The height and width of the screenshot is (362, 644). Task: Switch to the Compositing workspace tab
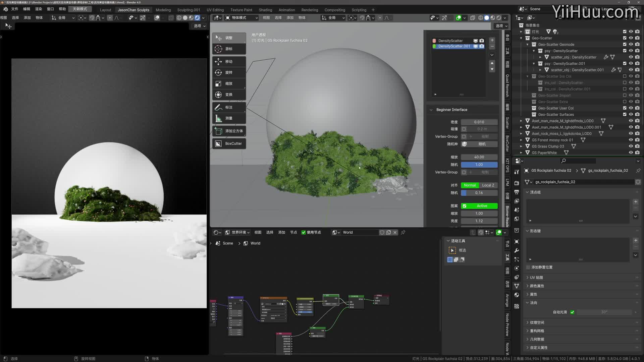coord(335,10)
